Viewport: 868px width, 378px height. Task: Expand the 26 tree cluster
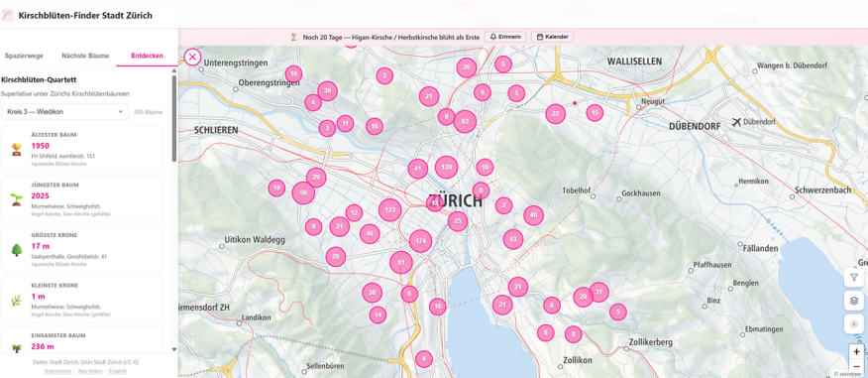click(467, 67)
